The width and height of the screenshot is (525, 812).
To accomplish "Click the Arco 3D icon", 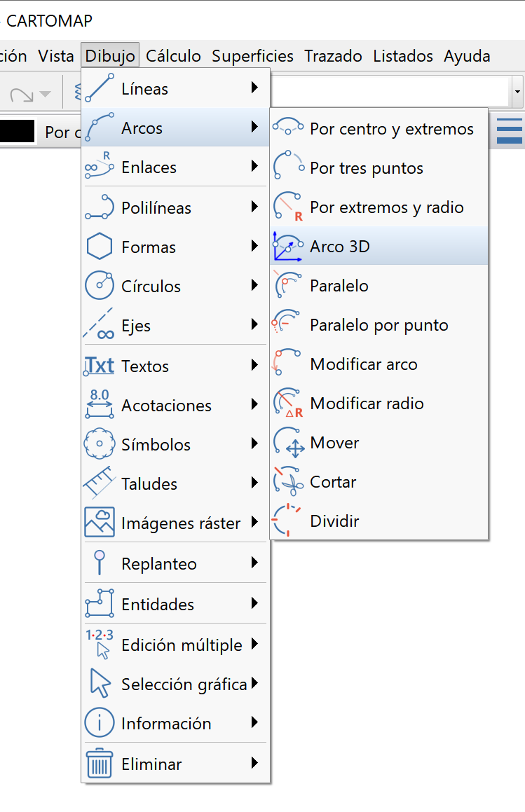I will pyautogui.click(x=288, y=246).
